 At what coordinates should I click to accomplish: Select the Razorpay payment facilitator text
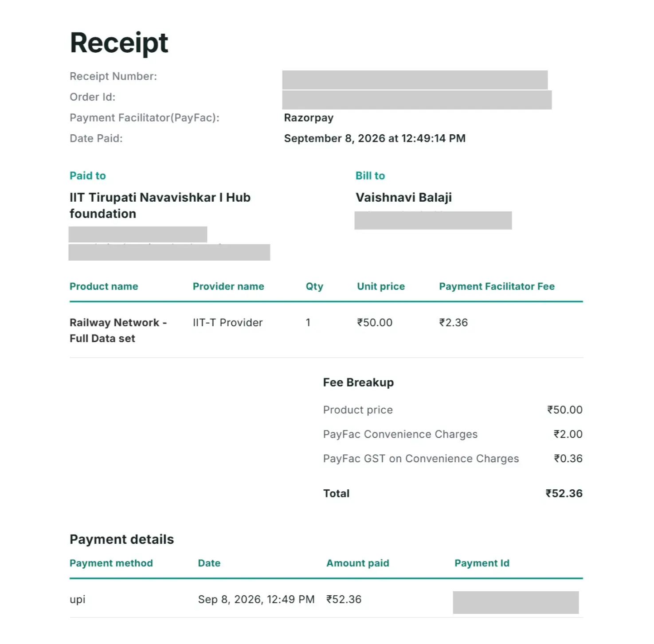(309, 118)
